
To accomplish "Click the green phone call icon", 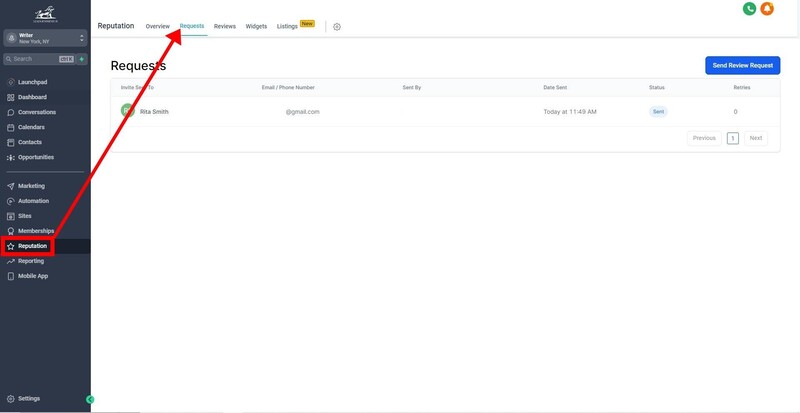I will click(749, 9).
